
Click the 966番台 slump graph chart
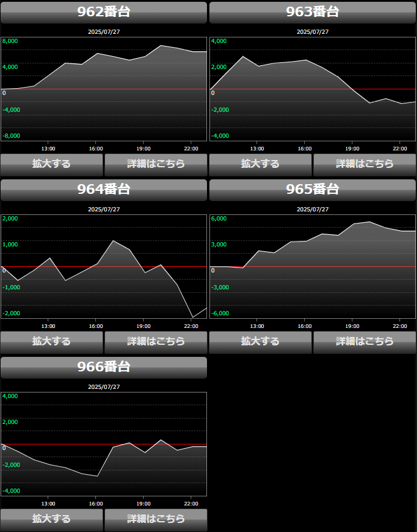pos(104,444)
